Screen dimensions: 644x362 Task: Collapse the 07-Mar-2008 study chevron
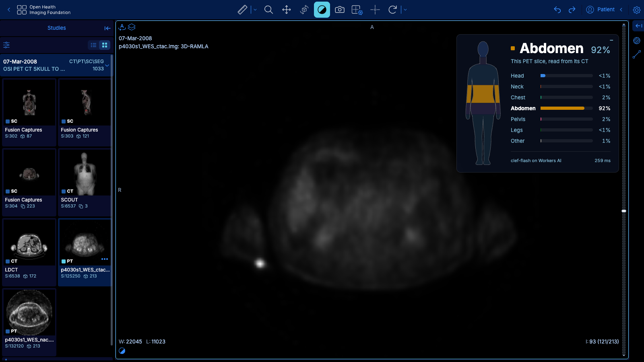(107, 65)
